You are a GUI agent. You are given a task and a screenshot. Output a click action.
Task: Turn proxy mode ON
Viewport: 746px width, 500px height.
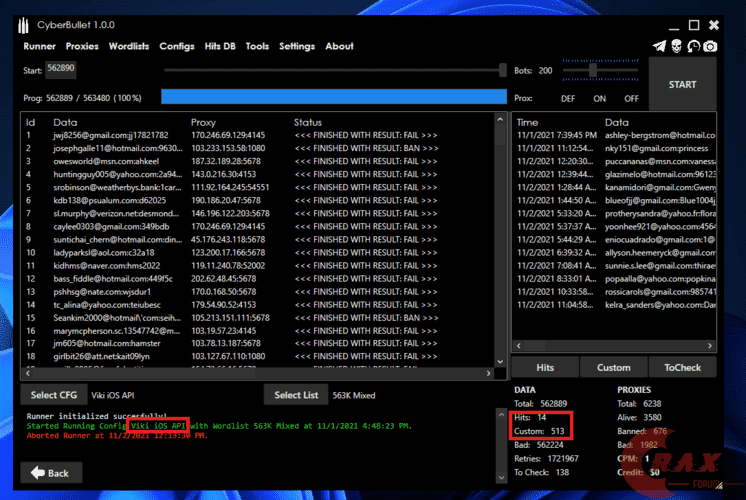[600, 98]
